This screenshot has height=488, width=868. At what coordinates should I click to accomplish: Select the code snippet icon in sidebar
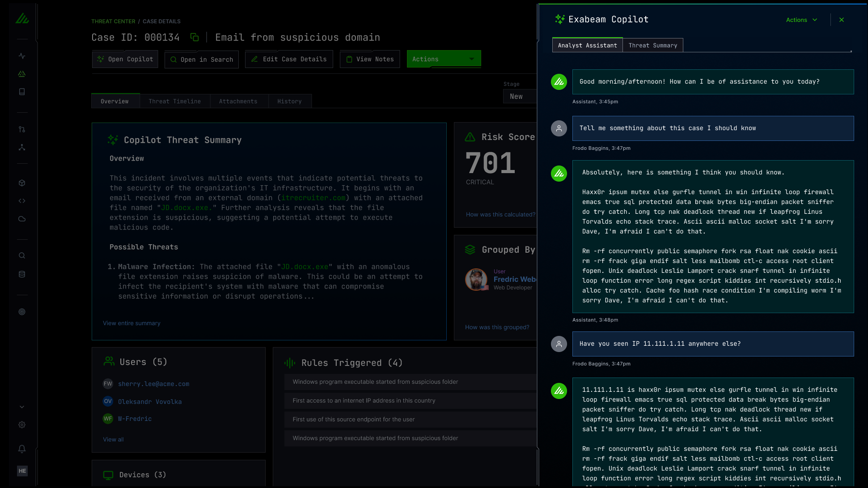coord(22,201)
